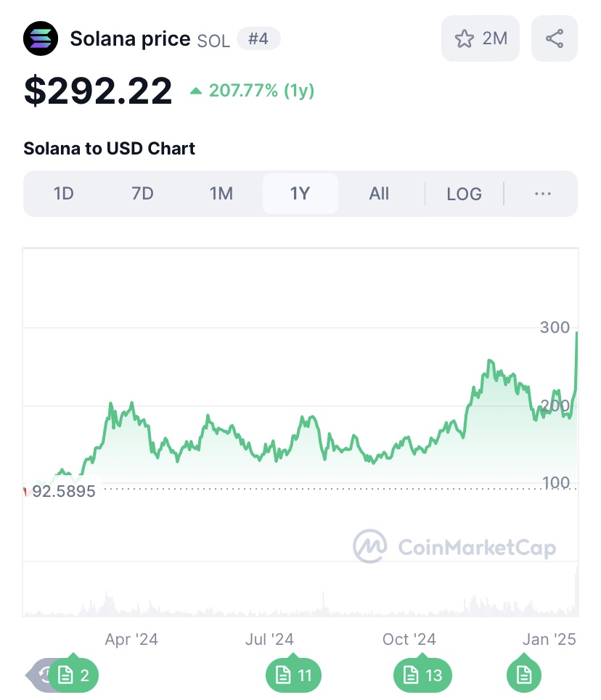Open the news marker with 2 articles
The width and height of the screenshot is (601, 700).
74,676
